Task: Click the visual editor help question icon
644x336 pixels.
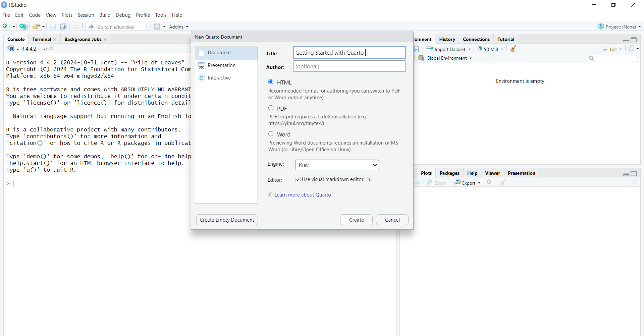Action: coord(369,179)
